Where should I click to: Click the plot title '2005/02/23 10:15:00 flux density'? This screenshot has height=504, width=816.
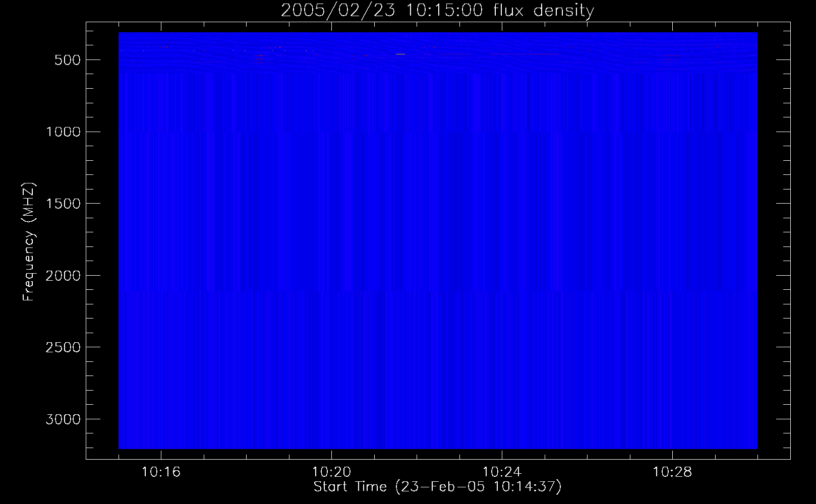click(x=437, y=11)
